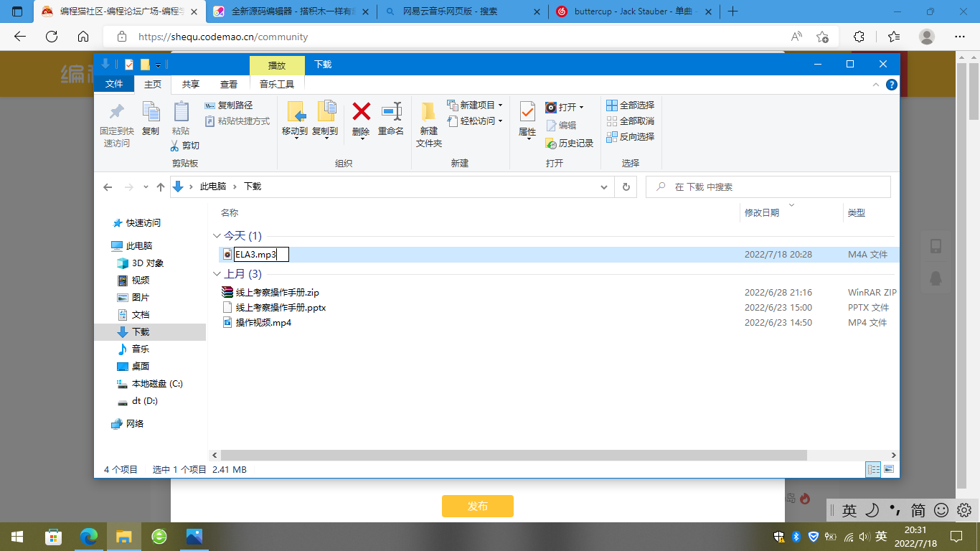The width and height of the screenshot is (980, 551).
Task: Open recent locations dropdown arrow
Action: coord(146,187)
